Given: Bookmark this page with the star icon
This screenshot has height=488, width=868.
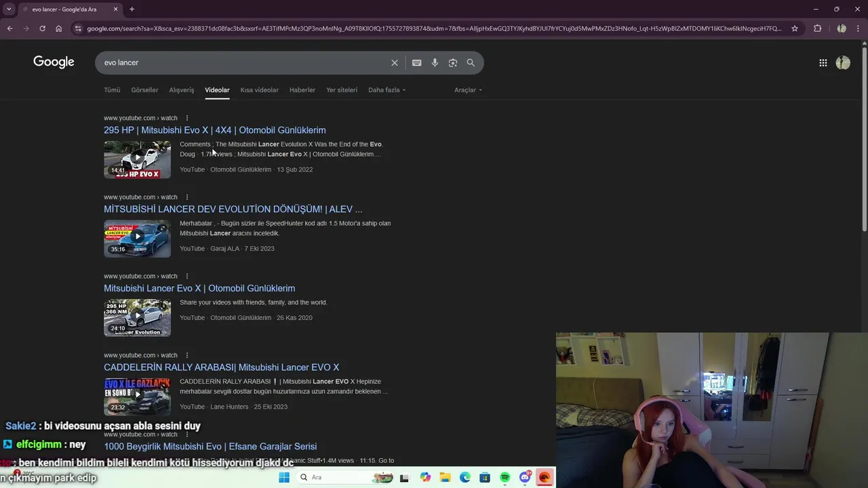Looking at the screenshot, I should pos(795,28).
